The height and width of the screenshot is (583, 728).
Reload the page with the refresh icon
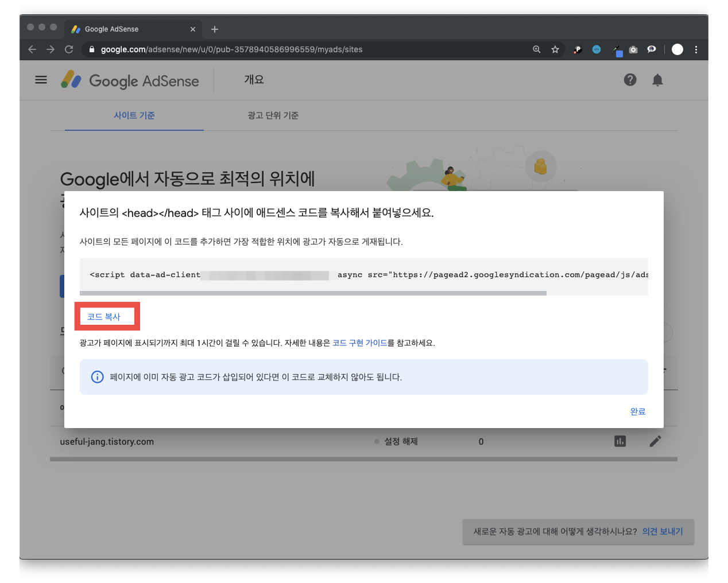(x=69, y=49)
